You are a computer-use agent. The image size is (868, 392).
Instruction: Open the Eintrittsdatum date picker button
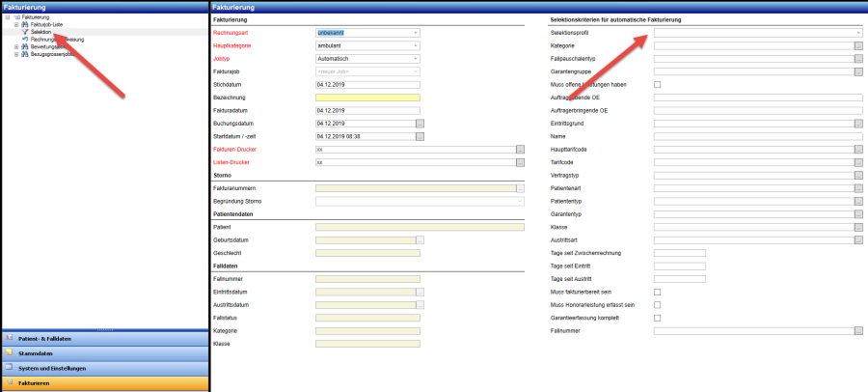click(420, 293)
